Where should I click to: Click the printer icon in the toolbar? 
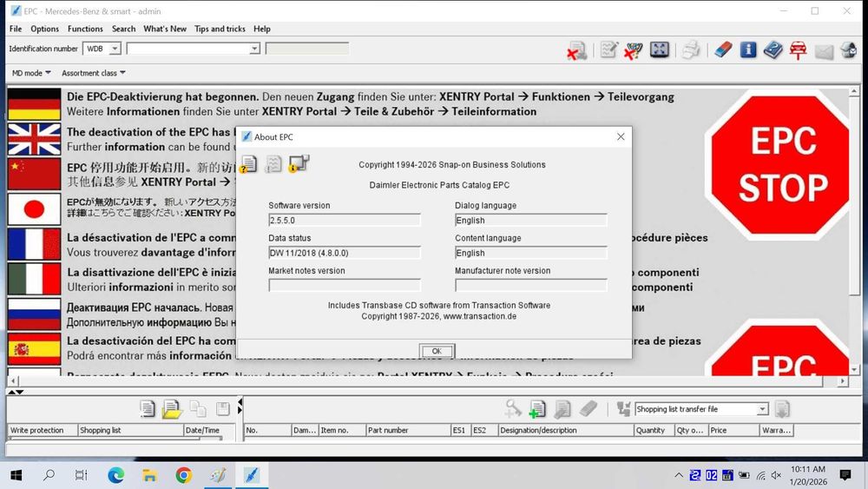click(x=690, y=50)
